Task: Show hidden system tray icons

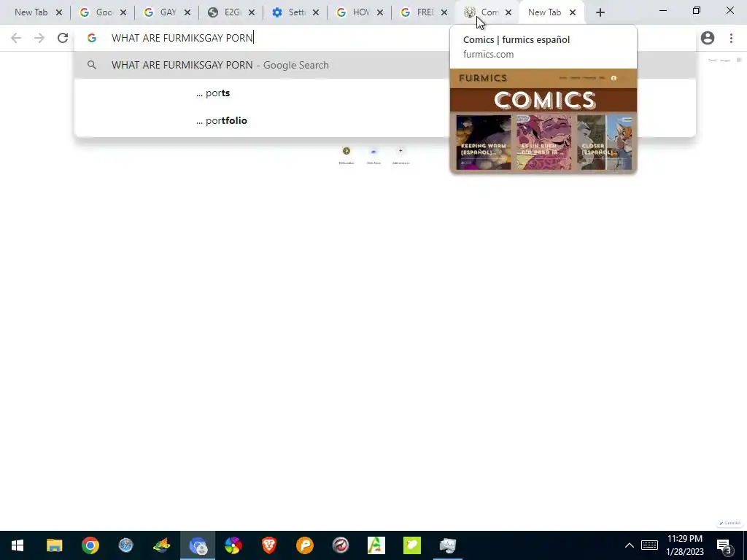Action: click(x=630, y=545)
